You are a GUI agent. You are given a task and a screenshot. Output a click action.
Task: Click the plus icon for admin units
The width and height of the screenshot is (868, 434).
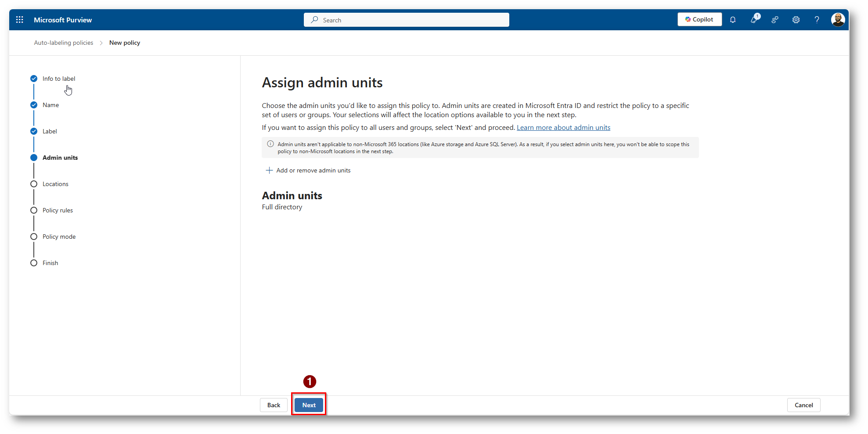pyautogui.click(x=269, y=170)
